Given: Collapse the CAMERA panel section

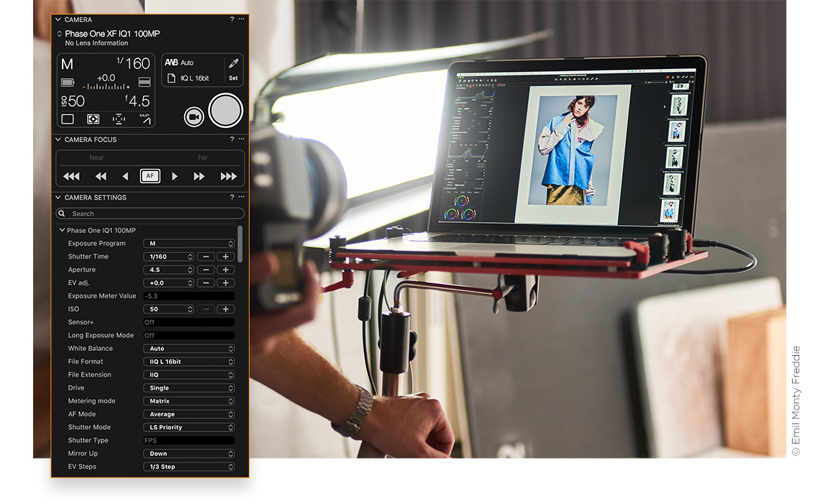Looking at the screenshot, I should (59, 19).
